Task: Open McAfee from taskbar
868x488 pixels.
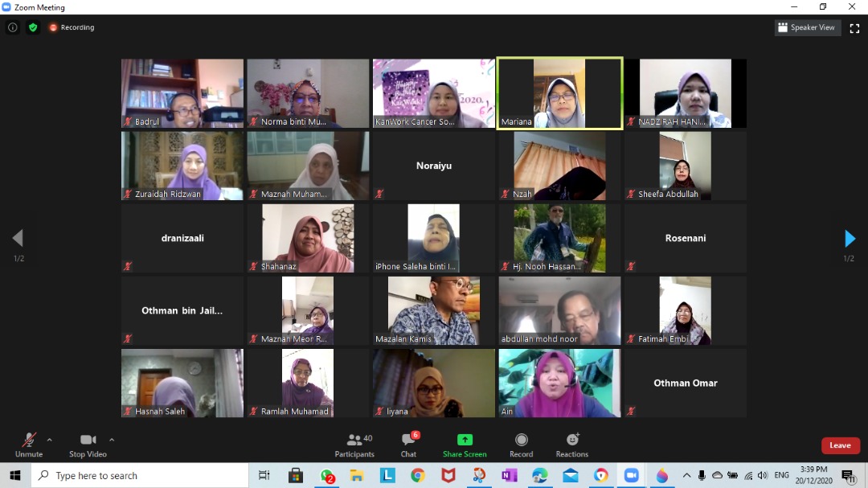Action: click(x=448, y=475)
